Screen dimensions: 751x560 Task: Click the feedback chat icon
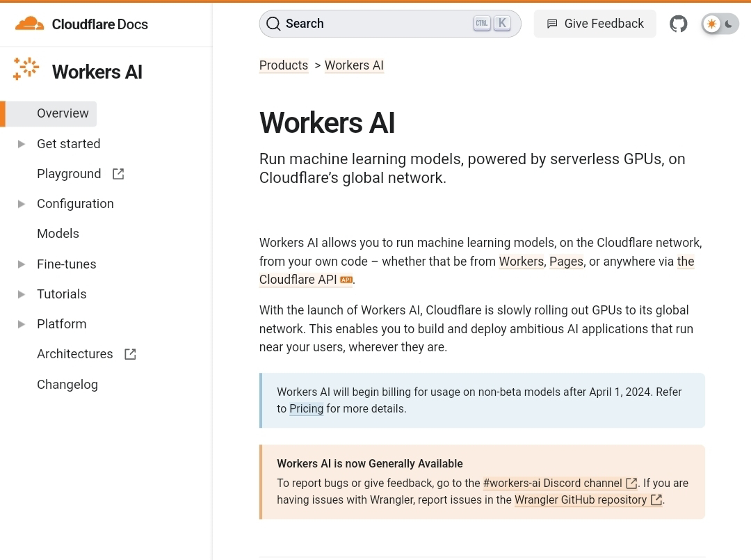point(552,24)
